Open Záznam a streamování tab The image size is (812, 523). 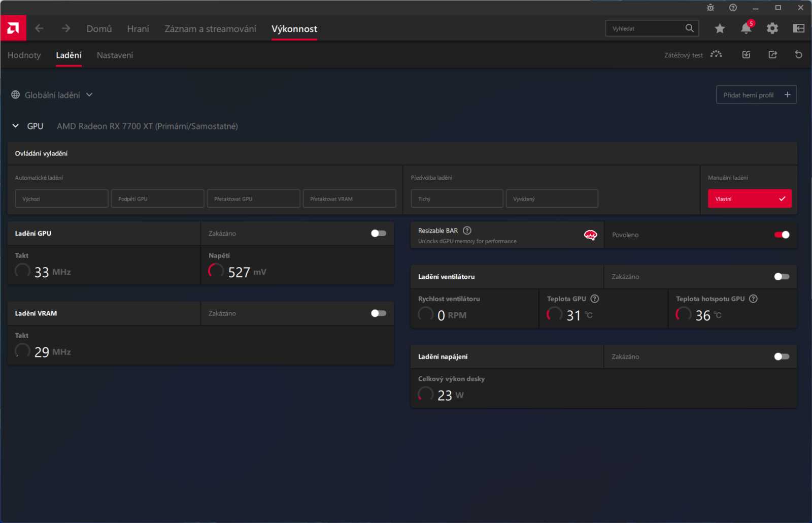(x=210, y=29)
